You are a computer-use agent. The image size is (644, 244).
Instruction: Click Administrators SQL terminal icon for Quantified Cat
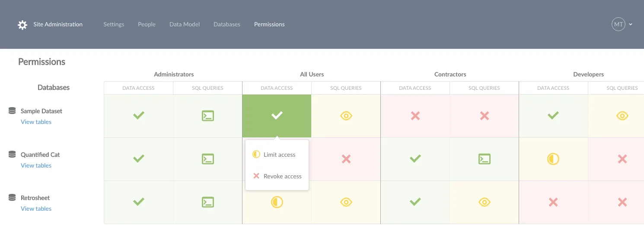(208, 159)
